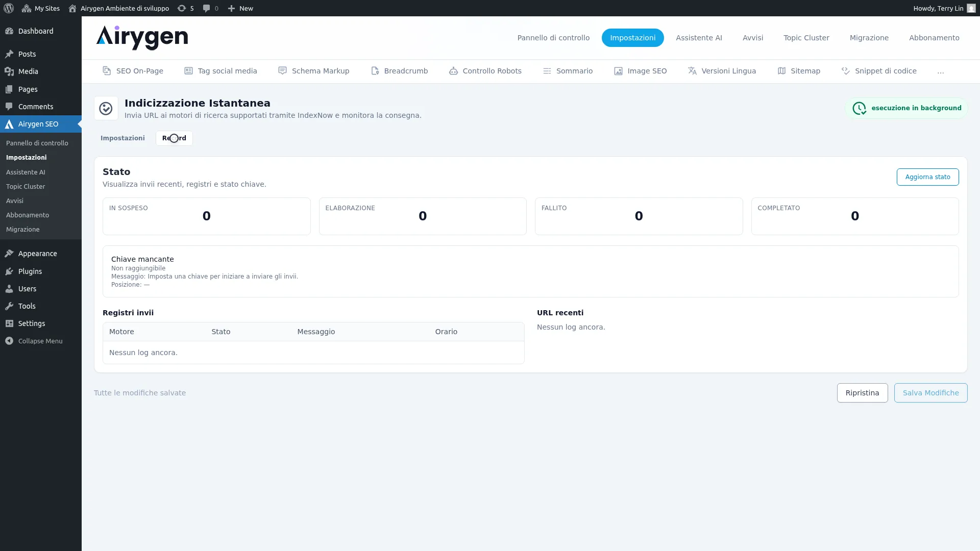Click the Controllo Robots robot icon

453,71
